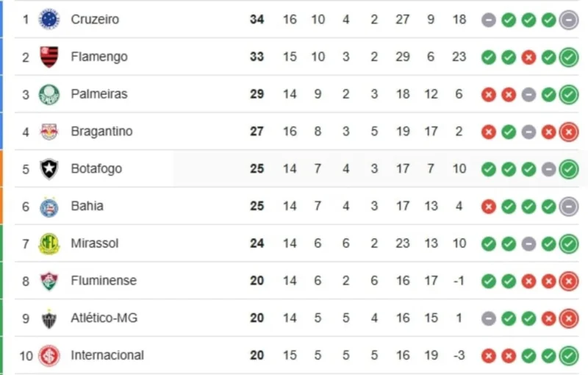Click Cruzeiro's latest match draw icon
588x375 pixels.
[x=568, y=20]
